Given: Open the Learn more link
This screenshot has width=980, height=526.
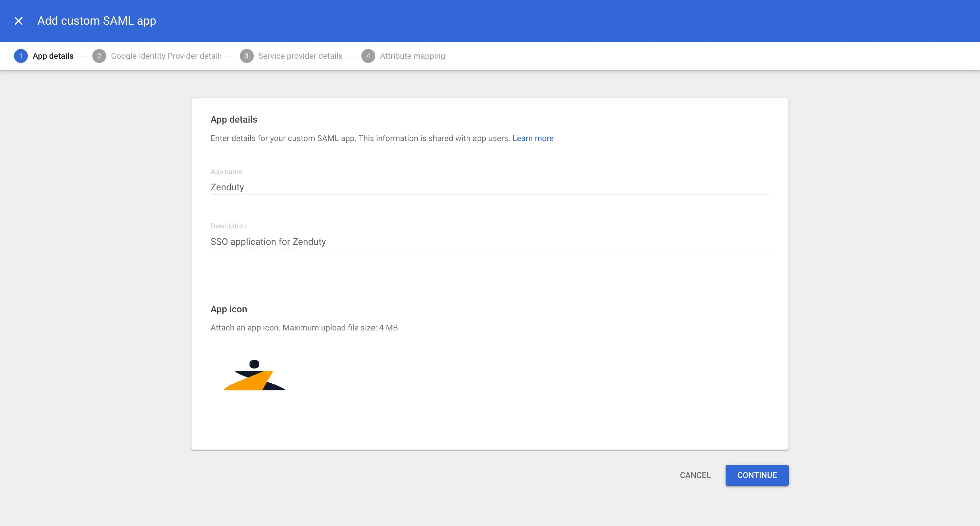Looking at the screenshot, I should [x=532, y=138].
